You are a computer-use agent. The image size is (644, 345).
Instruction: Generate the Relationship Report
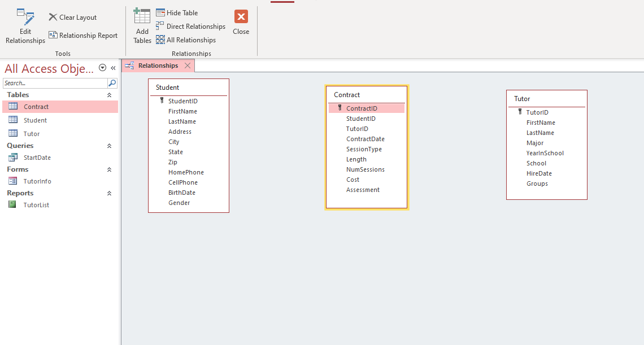click(x=83, y=36)
